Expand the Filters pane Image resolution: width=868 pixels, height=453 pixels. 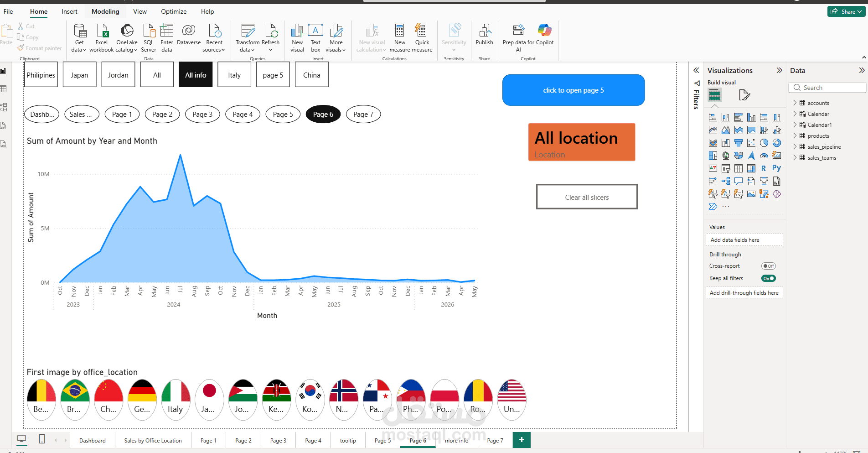click(696, 70)
